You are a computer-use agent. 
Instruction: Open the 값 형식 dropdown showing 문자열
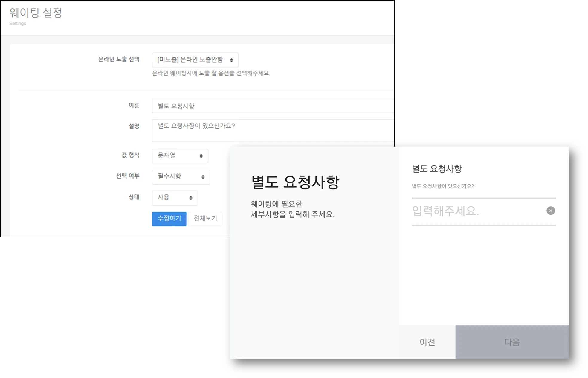pos(176,156)
